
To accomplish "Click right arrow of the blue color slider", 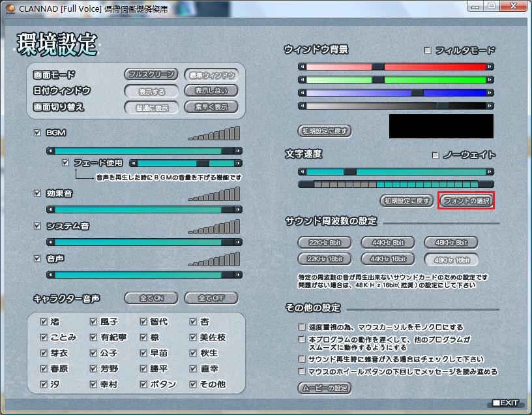I will click(490, 93).
